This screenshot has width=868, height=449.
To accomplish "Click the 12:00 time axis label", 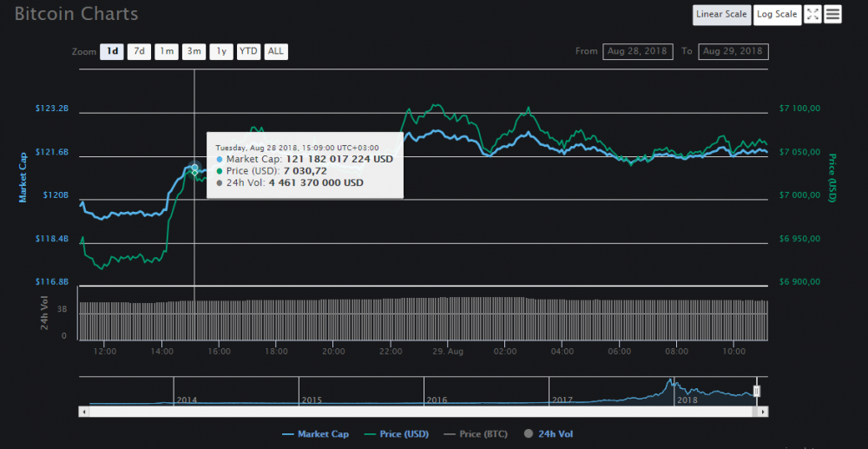I will point(105,351).
